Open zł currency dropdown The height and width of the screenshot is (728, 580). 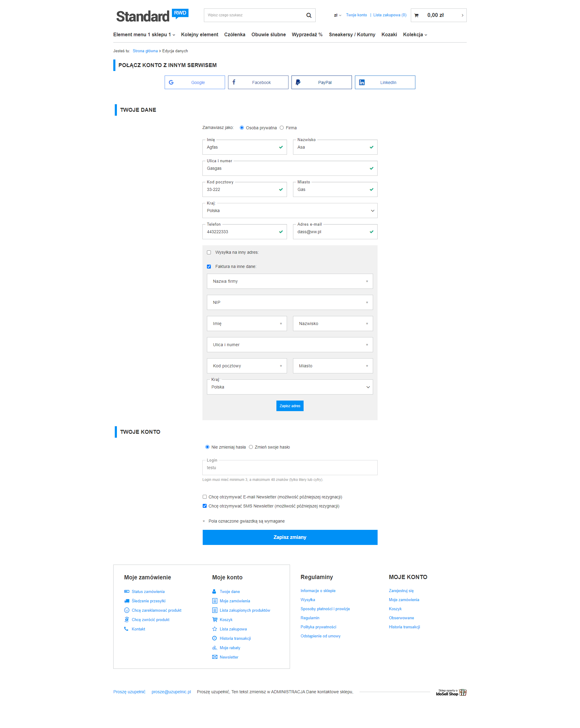[337, 15]
